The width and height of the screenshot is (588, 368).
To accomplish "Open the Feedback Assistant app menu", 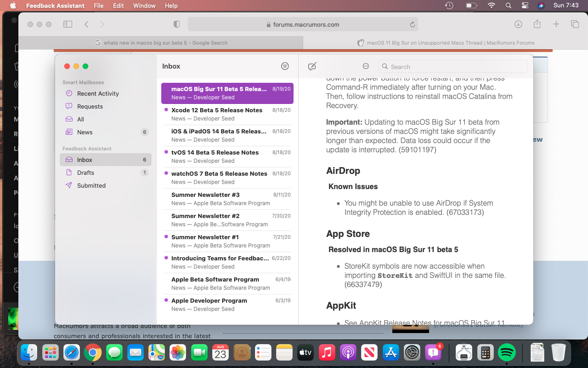I will coord(55,6).
